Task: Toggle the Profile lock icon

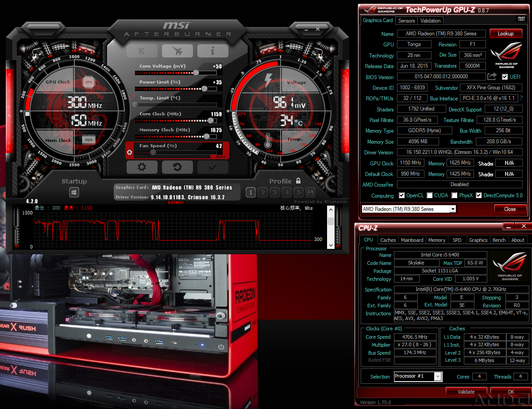Action: pyautogui.click(x=298, y=181)
